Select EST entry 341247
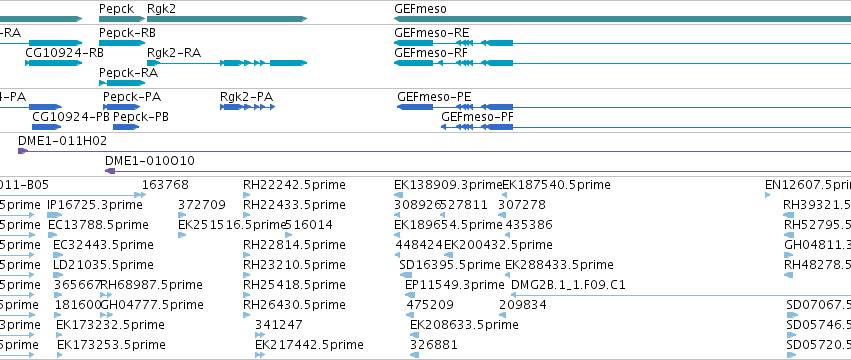This screenshot has width=851, height=360. coord(279,326)
